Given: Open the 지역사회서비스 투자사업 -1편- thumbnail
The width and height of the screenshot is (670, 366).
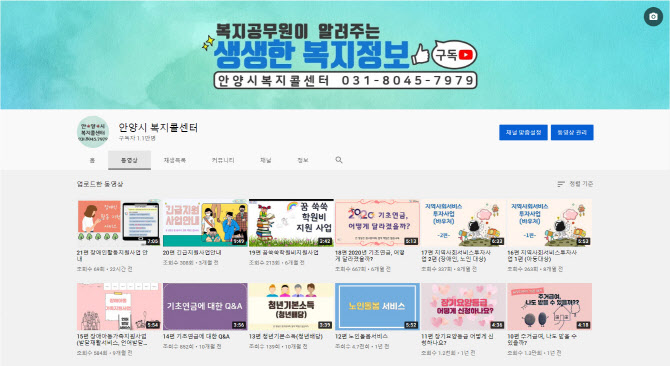Looking at the screenshot, I should click(x=550, y=223).
